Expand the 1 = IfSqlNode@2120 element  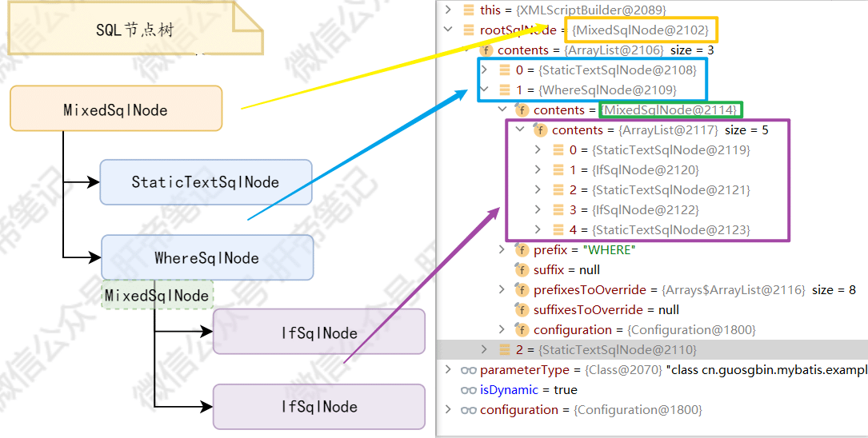[x=538, y=170]
